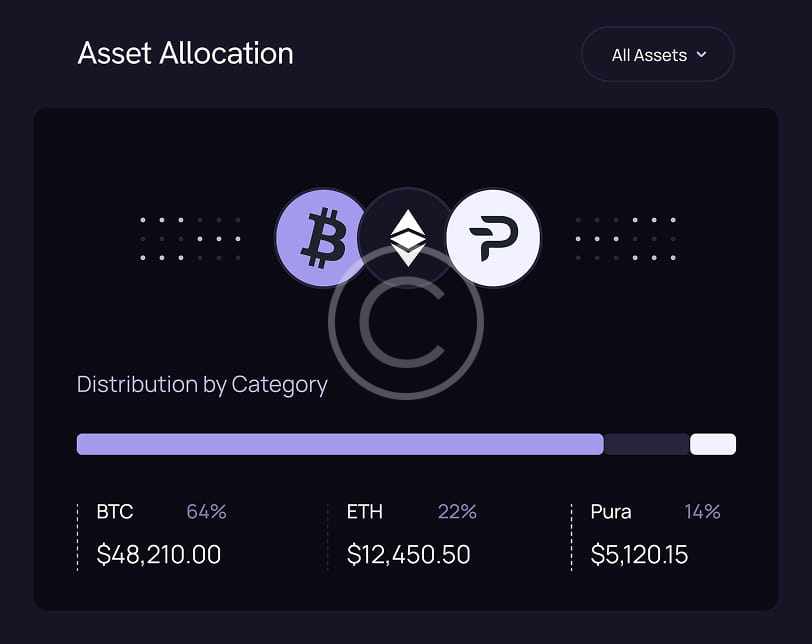
Task: Click the ETH value $12,450.50
Action: 408,554
